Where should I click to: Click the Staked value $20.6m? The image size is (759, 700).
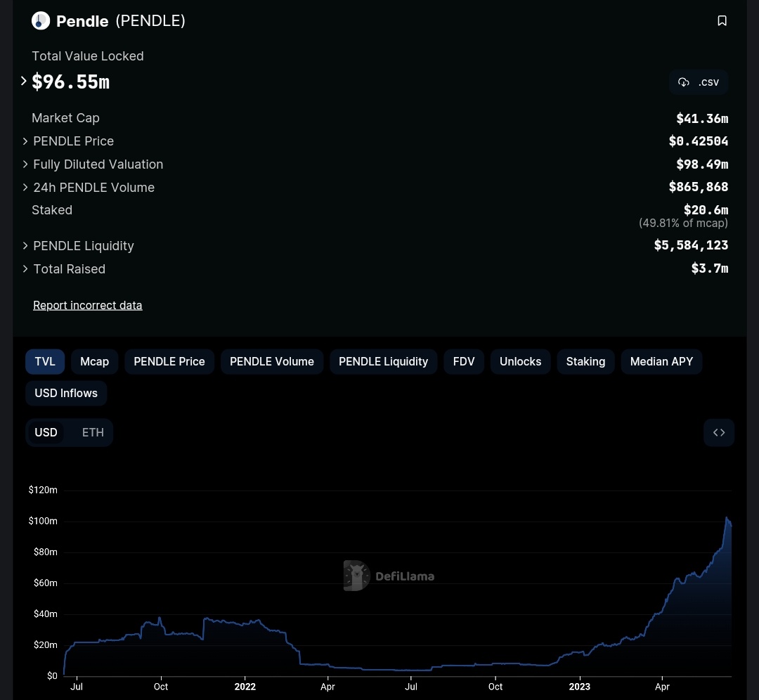706,210
